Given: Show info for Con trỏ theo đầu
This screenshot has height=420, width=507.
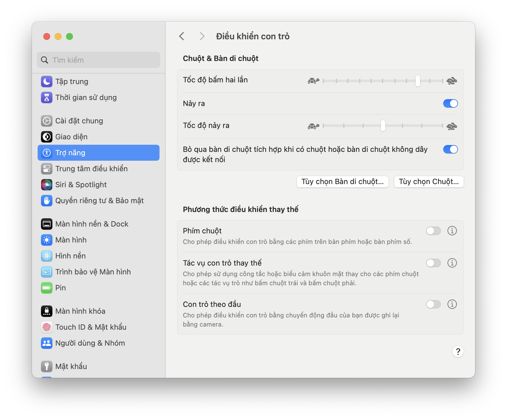Looking at the screenshot, I should pyautogui.click(x=452, y=304).
